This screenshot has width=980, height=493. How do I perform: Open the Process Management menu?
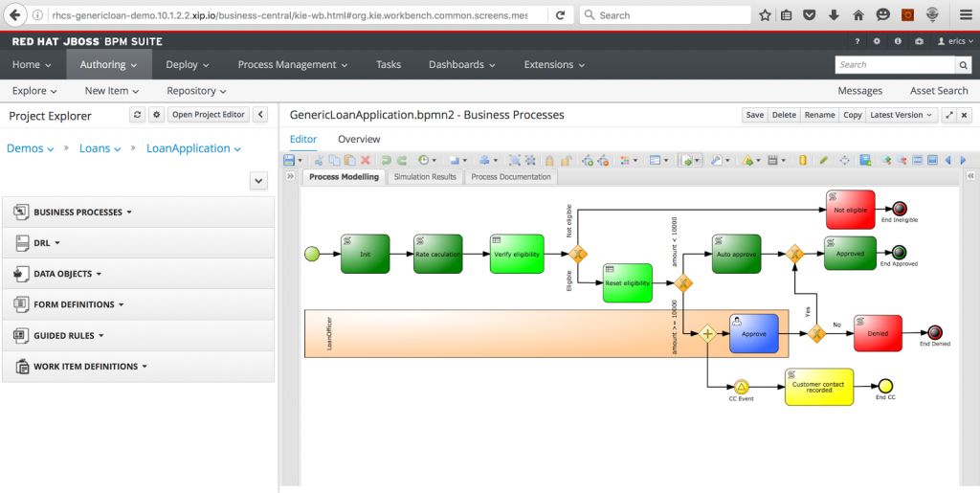pyautogui.click(x=293, y=64)
